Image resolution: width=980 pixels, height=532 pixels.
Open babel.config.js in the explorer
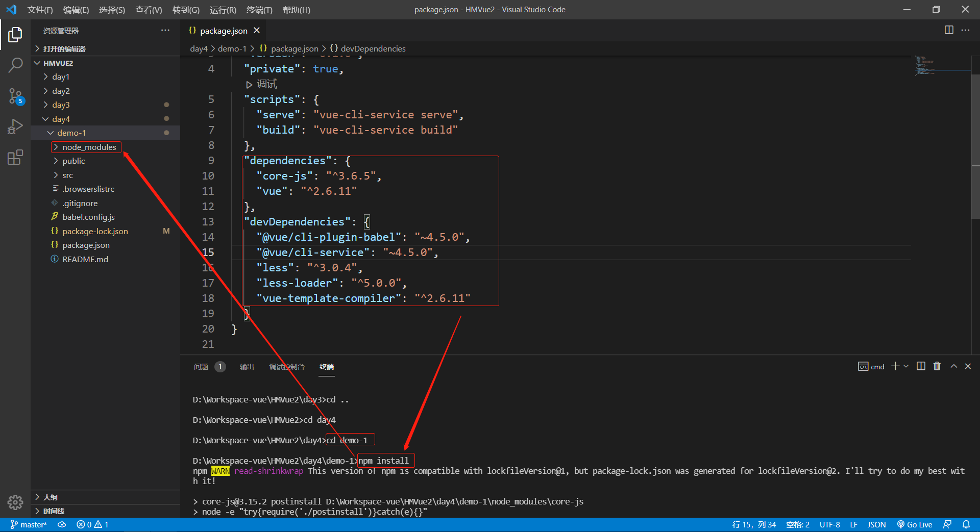point(106,217)
